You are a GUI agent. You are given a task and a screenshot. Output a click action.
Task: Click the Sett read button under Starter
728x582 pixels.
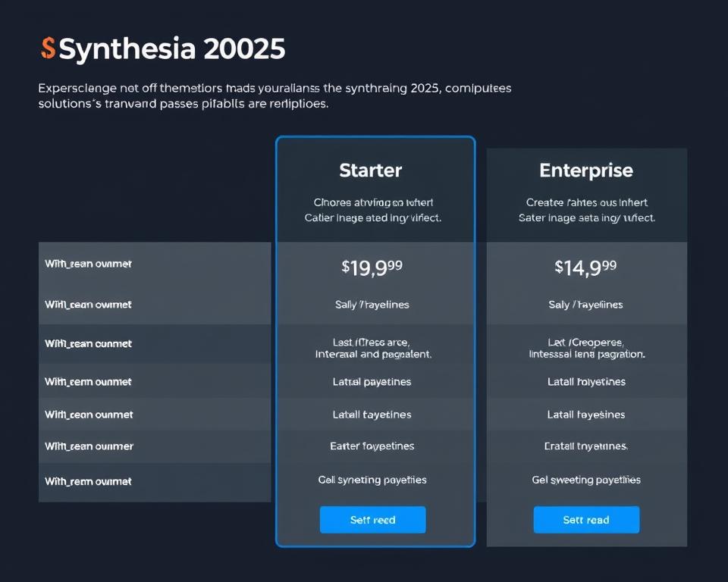[x=372, y=520]
